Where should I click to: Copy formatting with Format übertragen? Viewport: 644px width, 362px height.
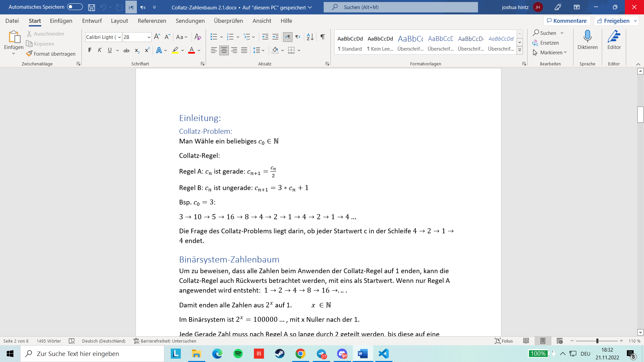51,54
